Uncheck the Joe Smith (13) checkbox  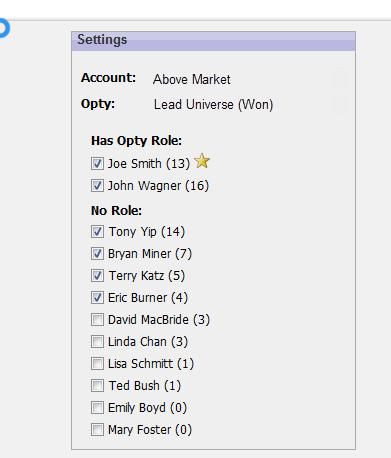point(97,164)
